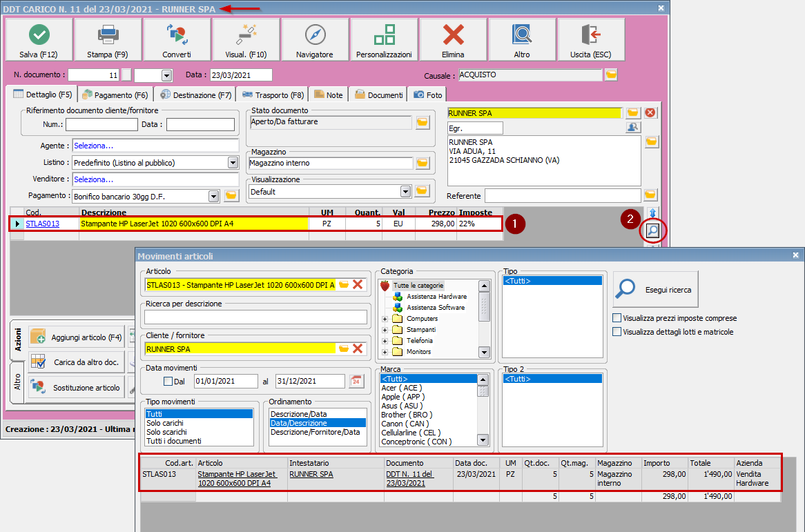Image resolution: width=805 pixels, height=532 pixels.
Task: Remove Articolo filter with red X
Action: click(x=358, y=285)
